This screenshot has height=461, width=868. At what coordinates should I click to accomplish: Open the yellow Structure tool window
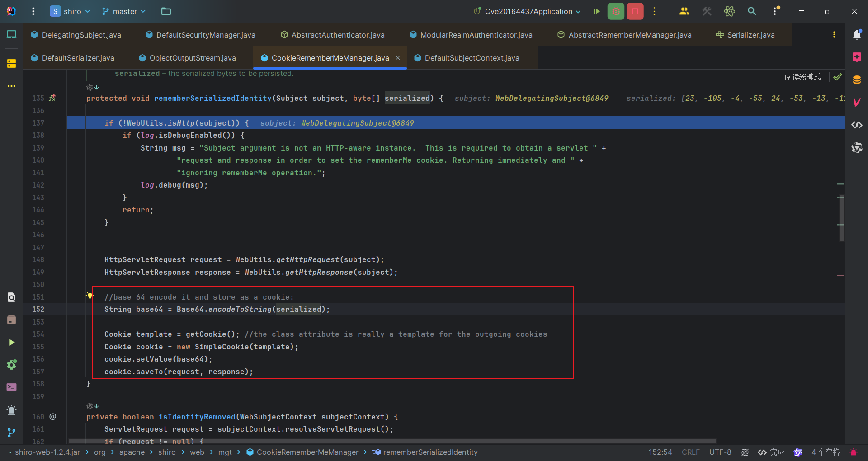click(x=11, y=63)
